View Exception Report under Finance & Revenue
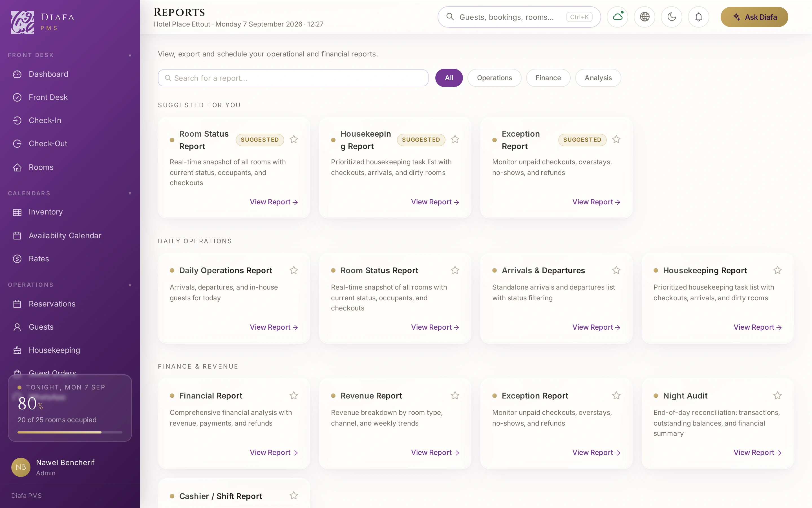Viewport: 812px width, 508px height. coord(596,453)
